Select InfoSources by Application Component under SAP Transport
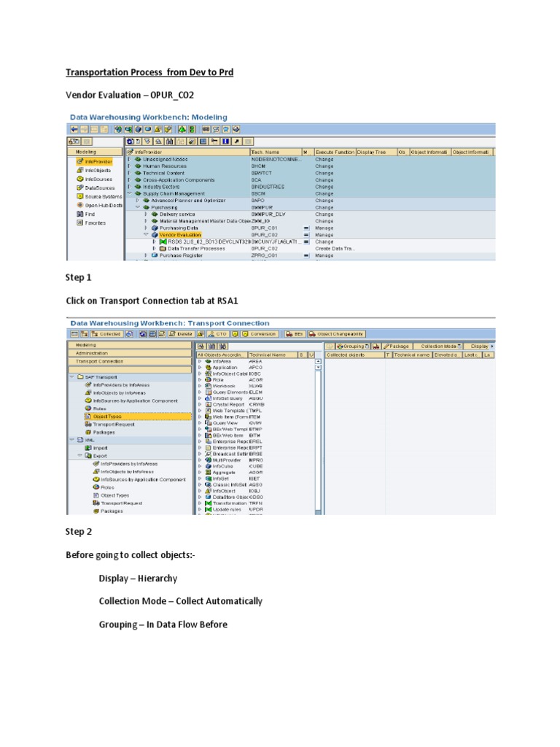 [131, 401]
